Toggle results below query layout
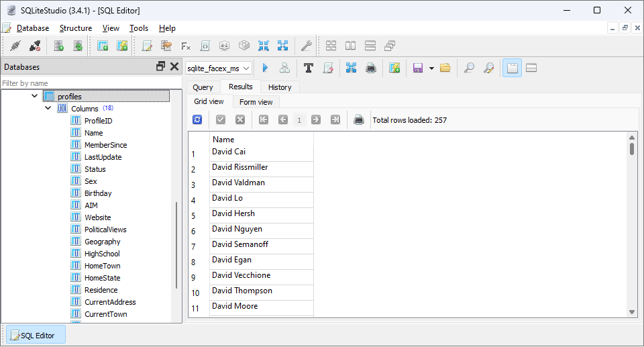The image size is (644, 347). (531, 68)
